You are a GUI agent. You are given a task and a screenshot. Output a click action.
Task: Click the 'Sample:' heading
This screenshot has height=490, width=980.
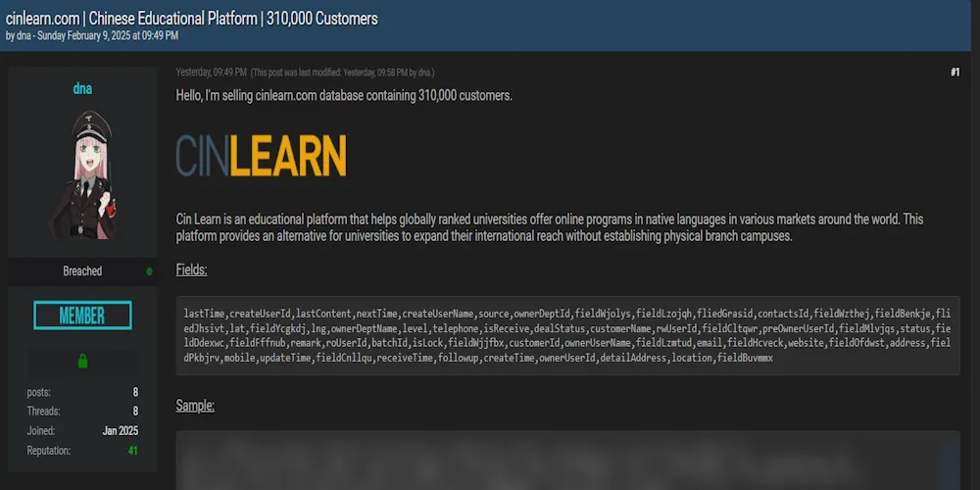tap(195, 406)
